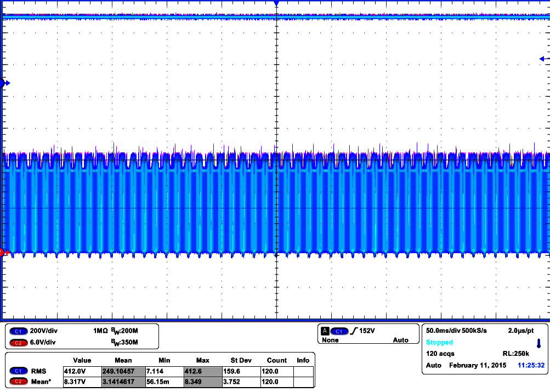Select the C1 trigger source badge
The height and width of the screenshot is (392, 550).
[339, 331]
